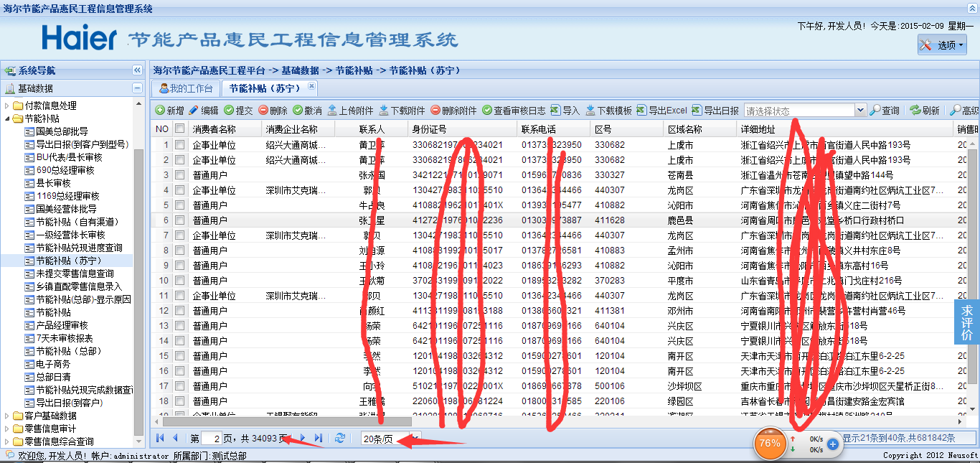This screenshot has width=980, height=463.
Task: Click the 求评价 side button
Action: [967, 323]
